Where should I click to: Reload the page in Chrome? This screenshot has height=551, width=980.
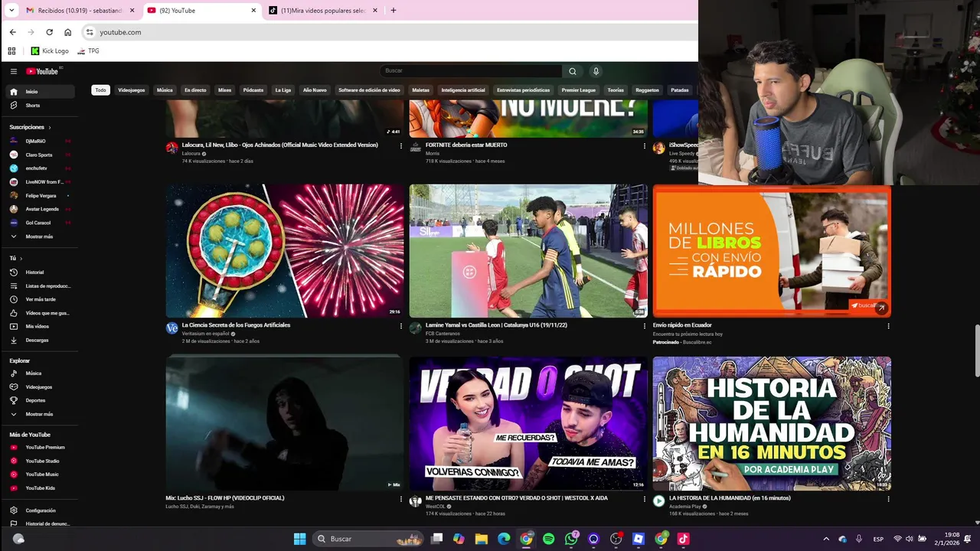click(49, 32)
